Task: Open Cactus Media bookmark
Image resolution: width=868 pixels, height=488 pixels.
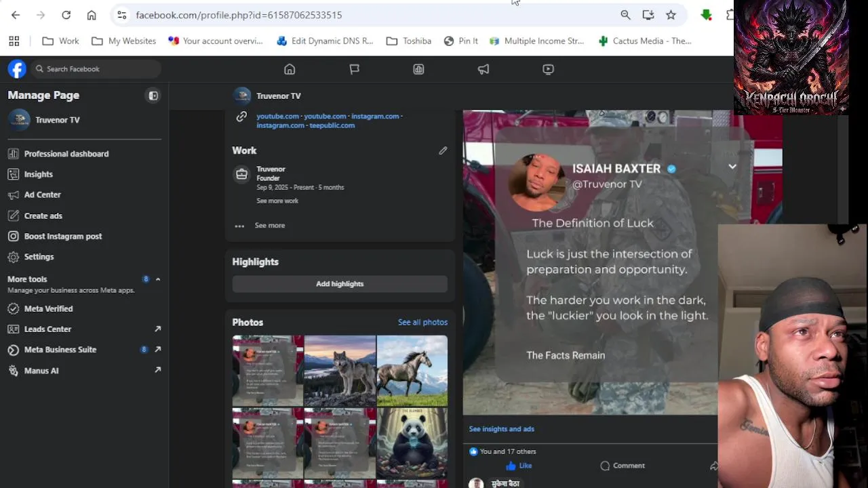Action: pos(644,41)
